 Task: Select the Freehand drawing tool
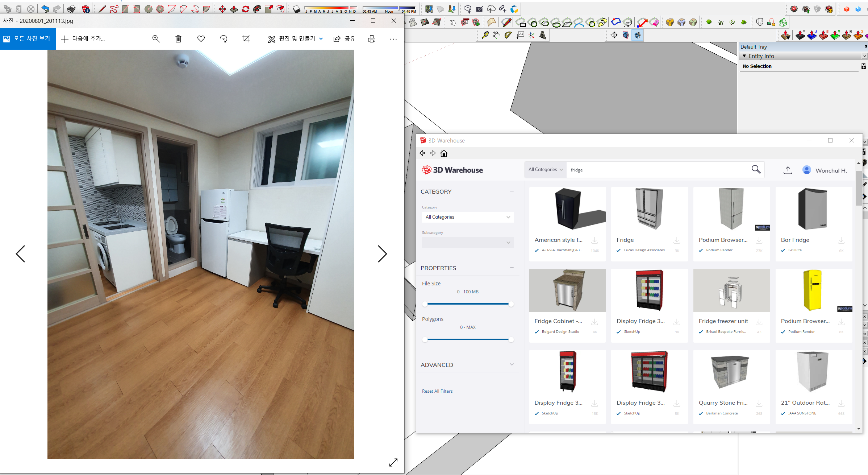click(x=114, y=9)
